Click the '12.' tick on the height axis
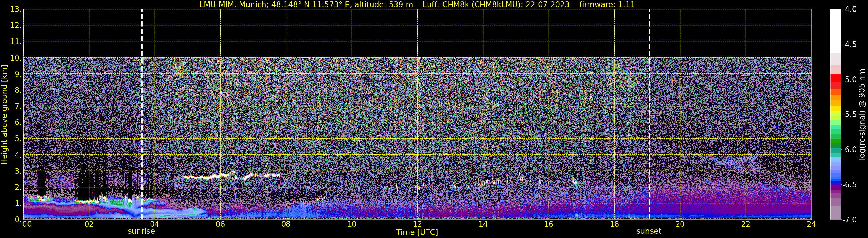The height and width of the screenshot is (238, 868). click(x=16, y=26)
